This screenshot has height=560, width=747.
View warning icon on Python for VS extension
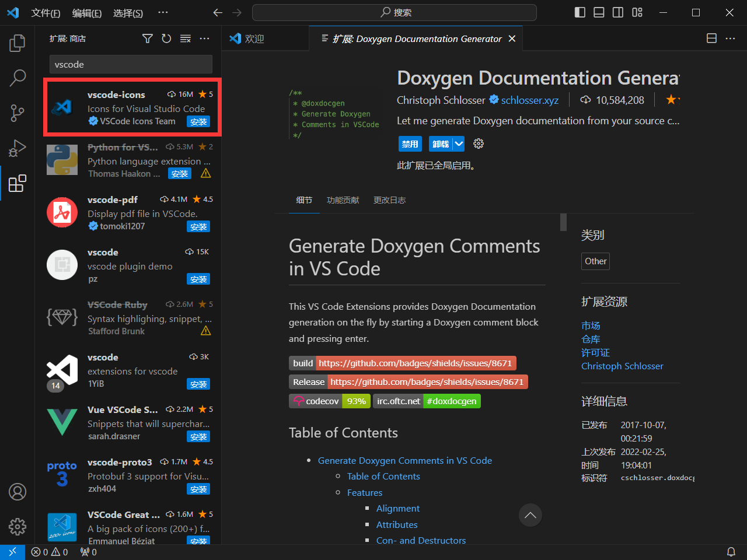tap(206, 173)
